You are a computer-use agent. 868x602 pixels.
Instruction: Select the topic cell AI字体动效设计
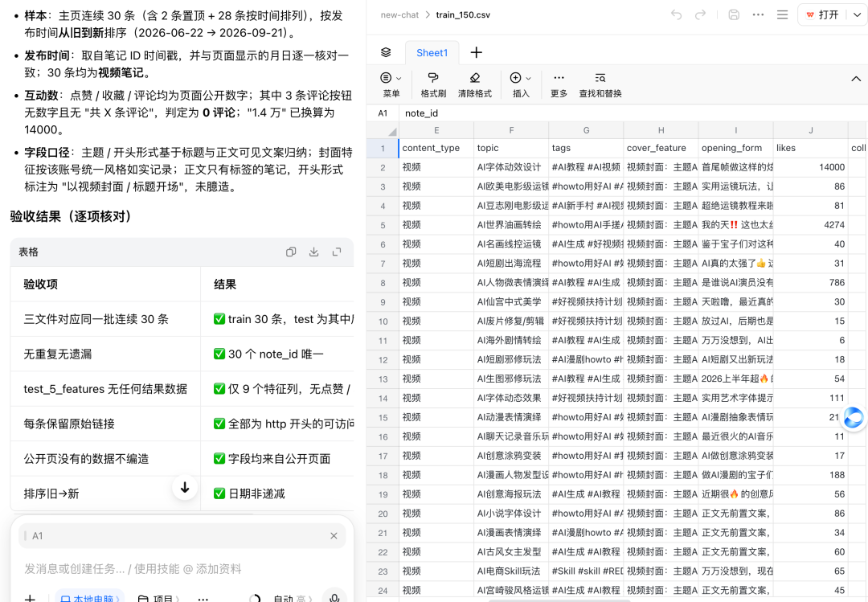511,167
